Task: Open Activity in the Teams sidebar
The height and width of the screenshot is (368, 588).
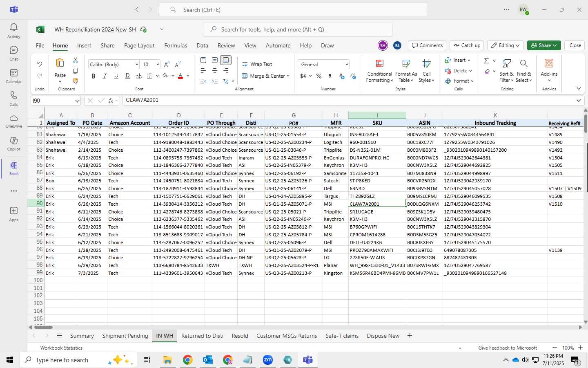Action: click(x=13, y=31)
